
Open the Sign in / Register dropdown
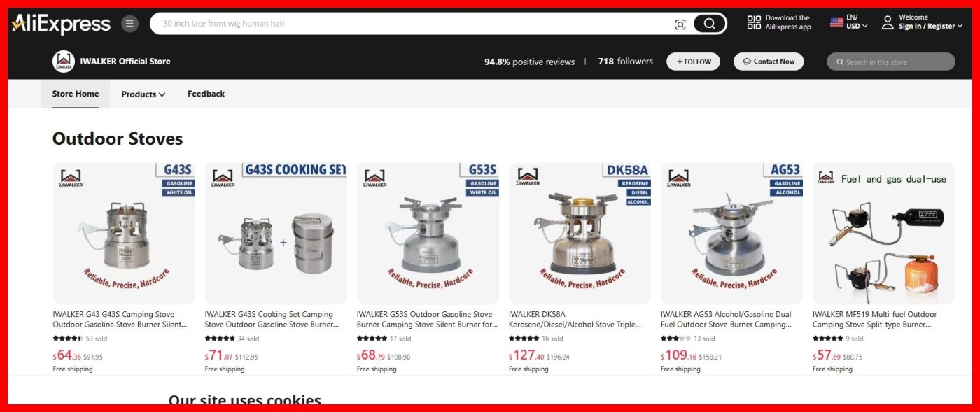(931, 27)
